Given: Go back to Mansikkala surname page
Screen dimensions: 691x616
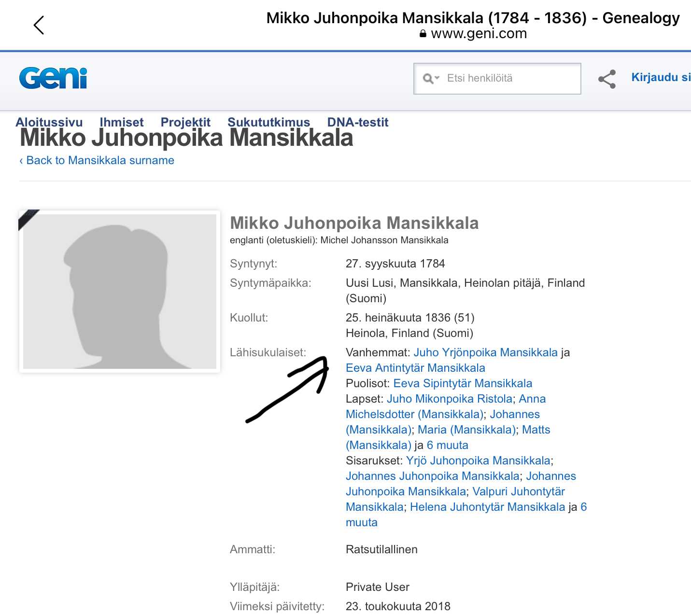Looking at the screenshot, I should [x=97, y=160].
